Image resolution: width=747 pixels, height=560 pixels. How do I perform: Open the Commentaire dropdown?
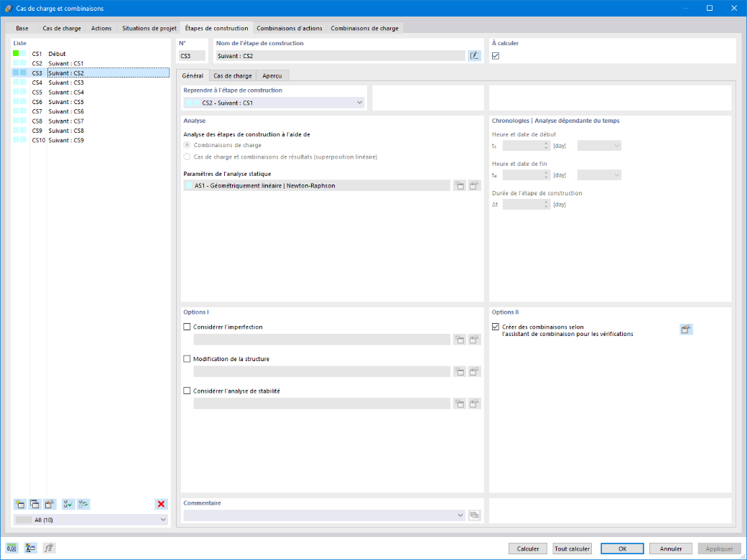point(325,515)
